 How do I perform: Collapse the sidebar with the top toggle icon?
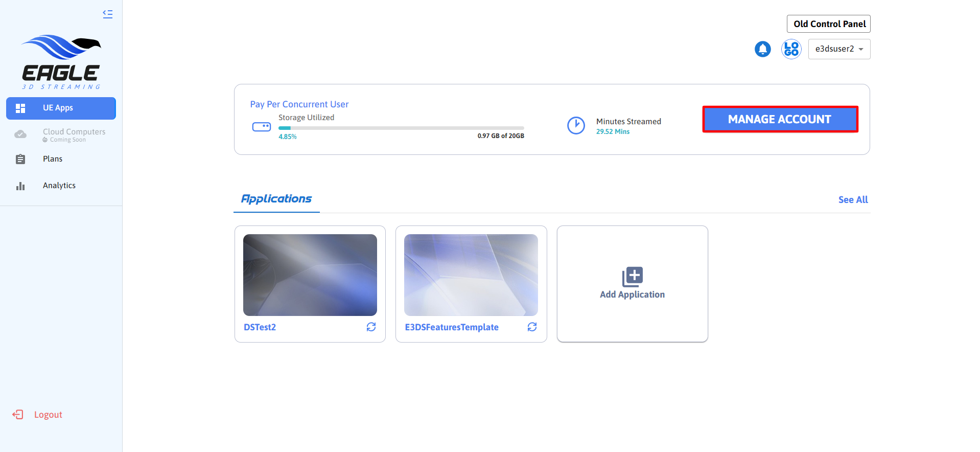click(107, 14)
